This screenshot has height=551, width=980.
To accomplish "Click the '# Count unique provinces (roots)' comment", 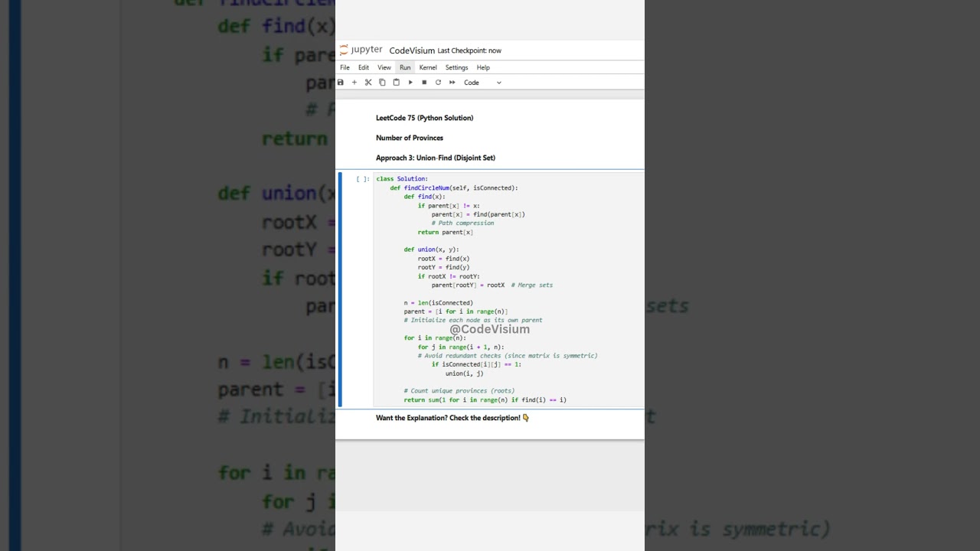I will click(459, 390).
